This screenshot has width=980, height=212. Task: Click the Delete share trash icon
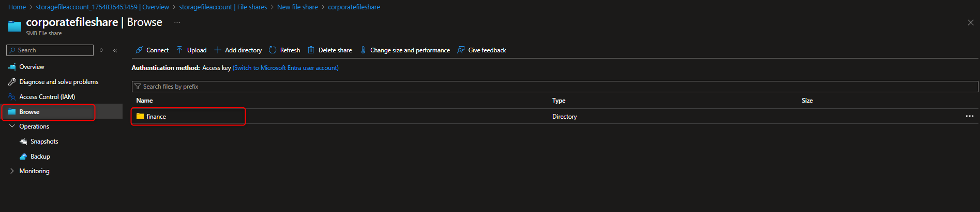pyautogui.click(x=311, y=50)
